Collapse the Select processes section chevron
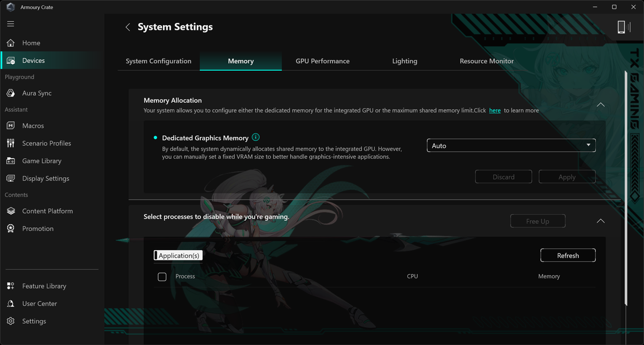 pyautogui.click(x=600, y=221)
